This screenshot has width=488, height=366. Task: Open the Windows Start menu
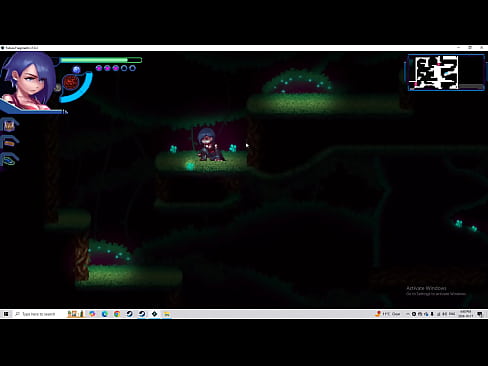6,314
